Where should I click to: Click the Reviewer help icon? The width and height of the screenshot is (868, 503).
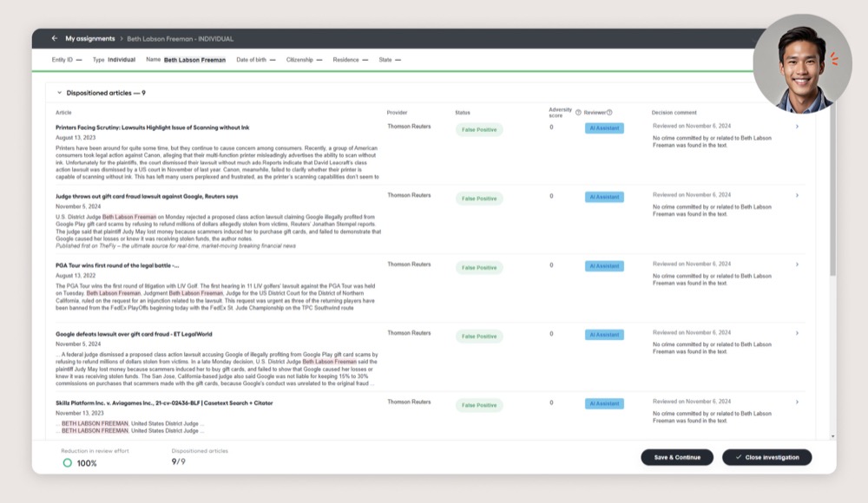click(609, 113)
